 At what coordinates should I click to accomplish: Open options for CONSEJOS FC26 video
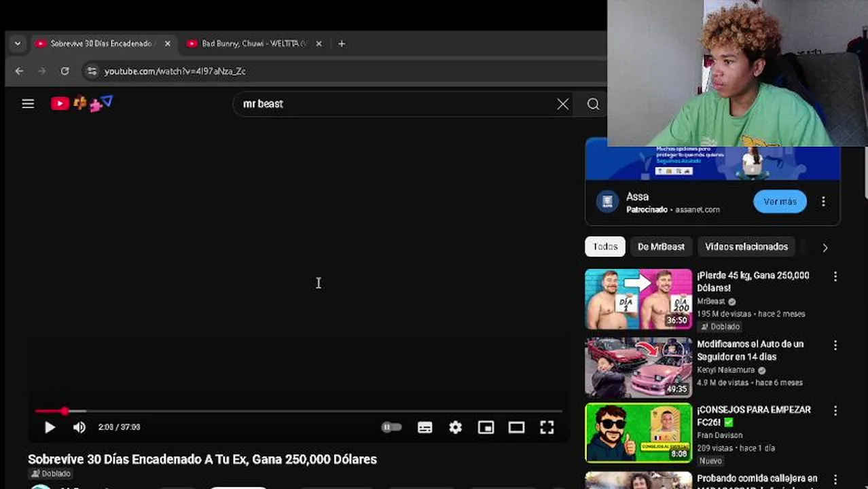pyautogui.click(x=835, y=411)
